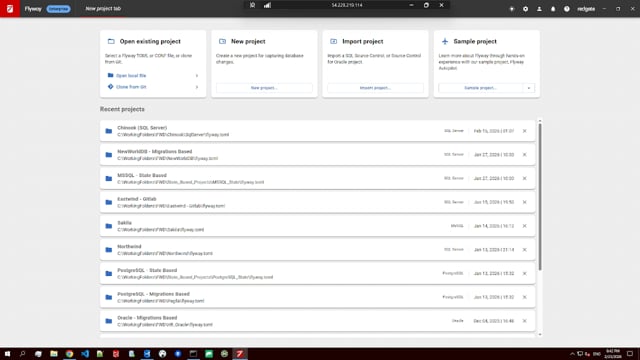Click pin icon on remote session bar

click(x=252, y=5)
